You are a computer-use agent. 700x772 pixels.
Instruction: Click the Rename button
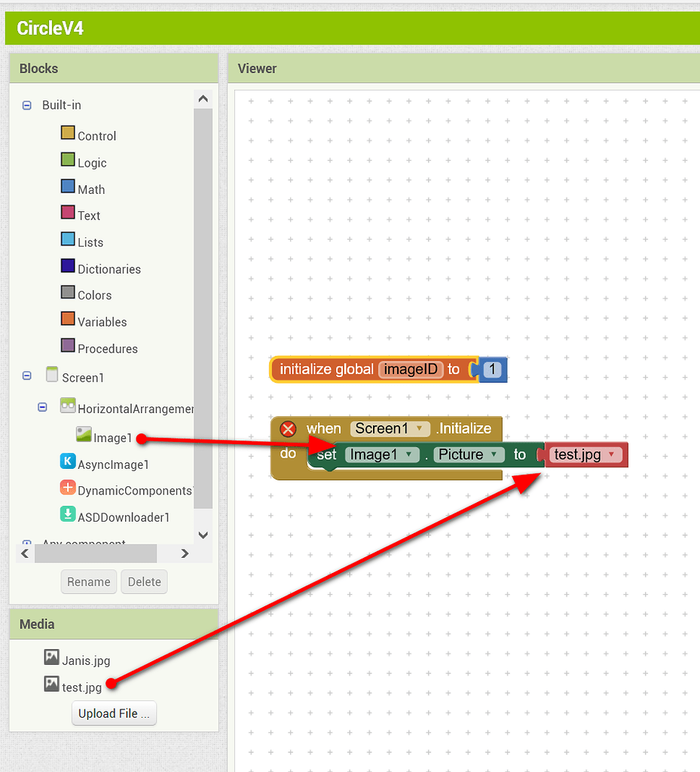[88, 581]
